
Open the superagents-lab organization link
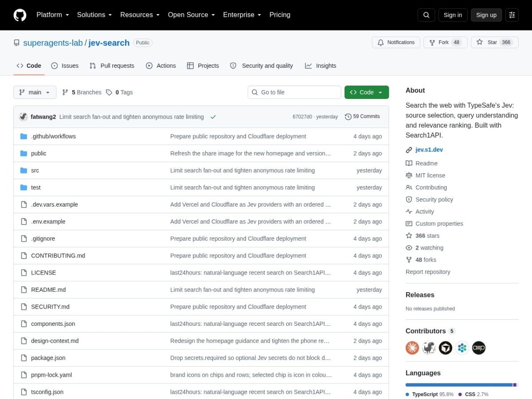coord(53,43)
